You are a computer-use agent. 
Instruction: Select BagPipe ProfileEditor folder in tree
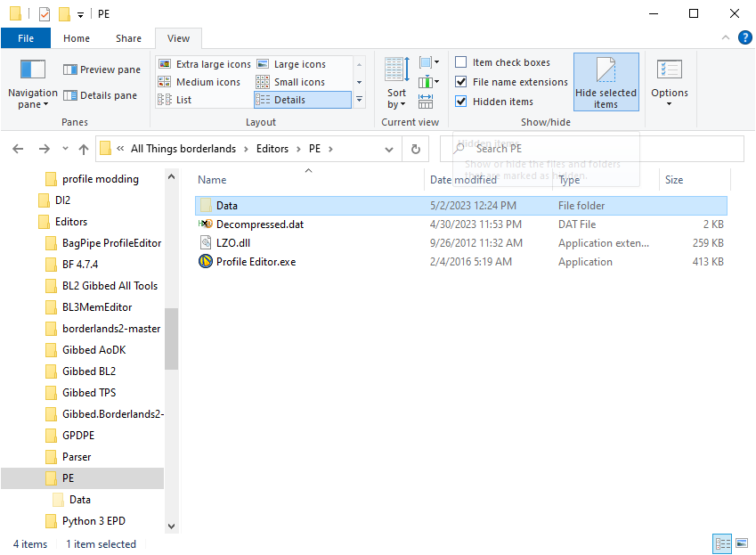(111, 243)
